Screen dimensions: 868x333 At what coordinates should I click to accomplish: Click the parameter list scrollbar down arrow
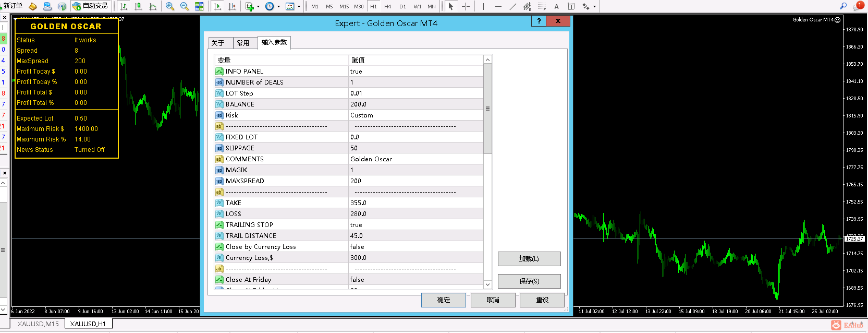[487, 284]
